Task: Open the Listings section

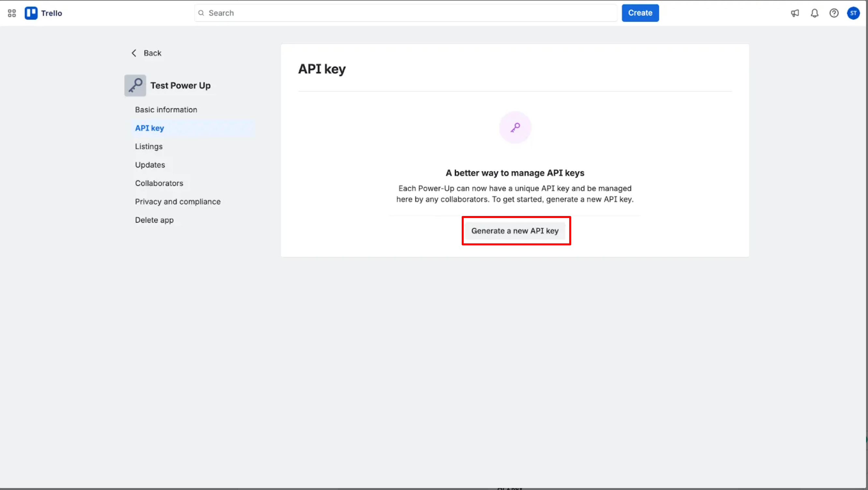Action: click(149, 147)
